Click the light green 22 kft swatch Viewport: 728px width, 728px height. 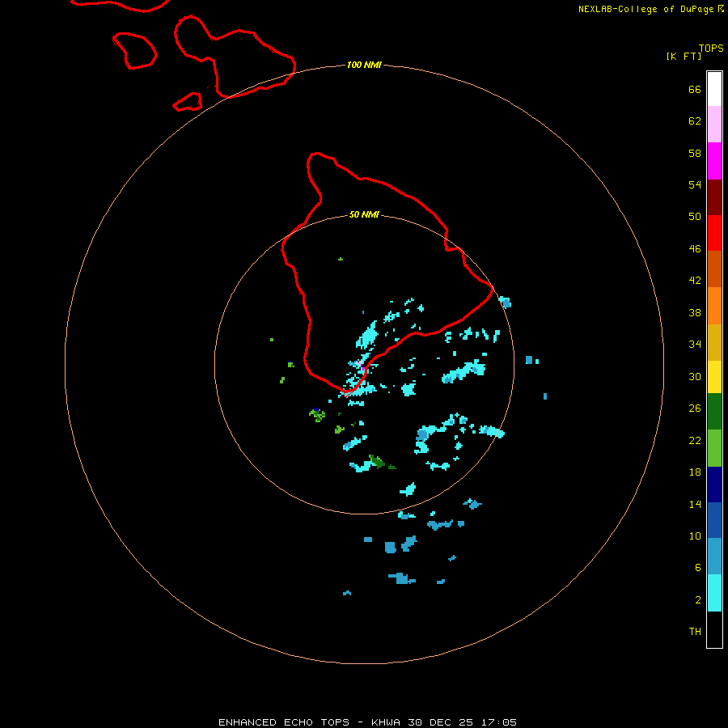pyautogui.click(x=714, y=448)
